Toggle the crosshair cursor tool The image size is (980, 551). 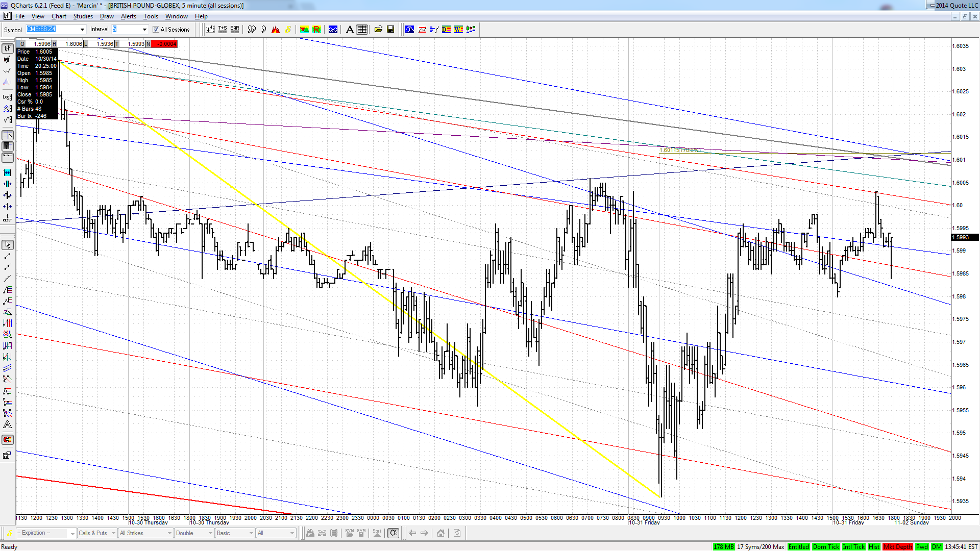click(x=7, y=135)
